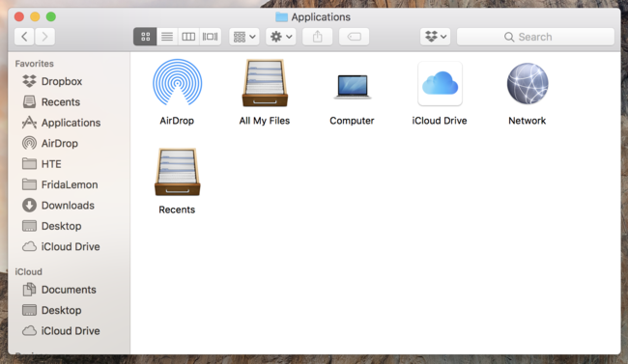Go forward with the right arrow button

point(44,37)
